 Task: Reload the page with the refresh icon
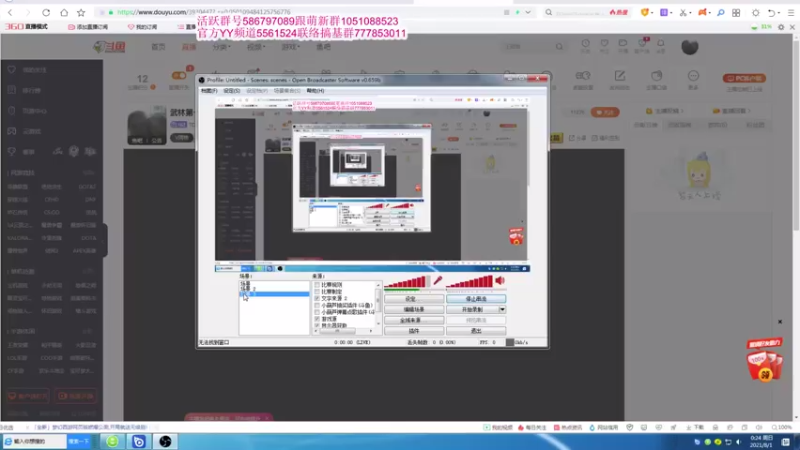tap(46, 12)
